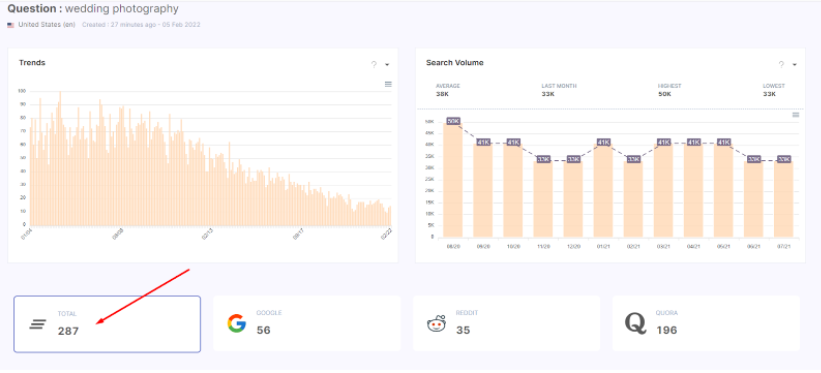Viewport: 821px width, 373px height.
Task: Click the Quora Q icon
Action: [x=636, y=324]
